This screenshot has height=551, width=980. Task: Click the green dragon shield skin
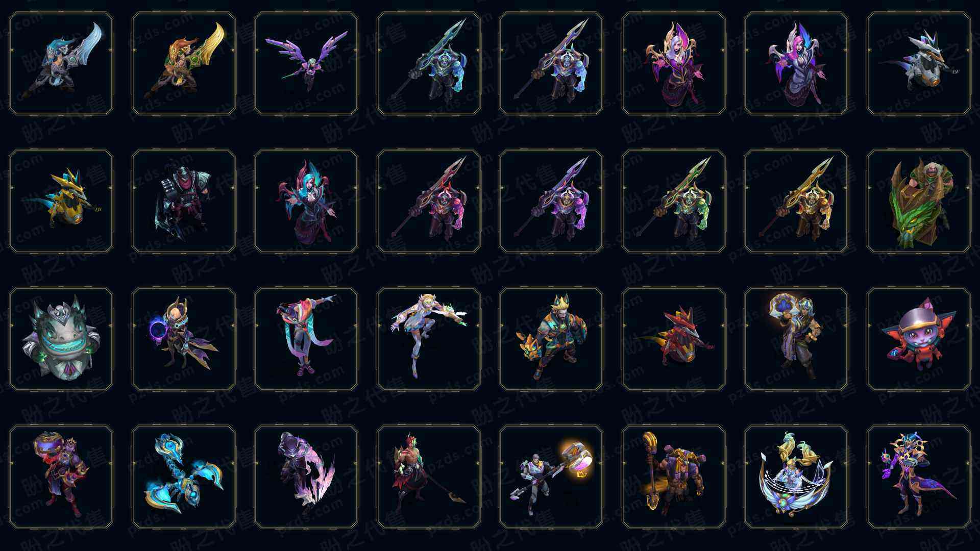click(x=919, y=201)
